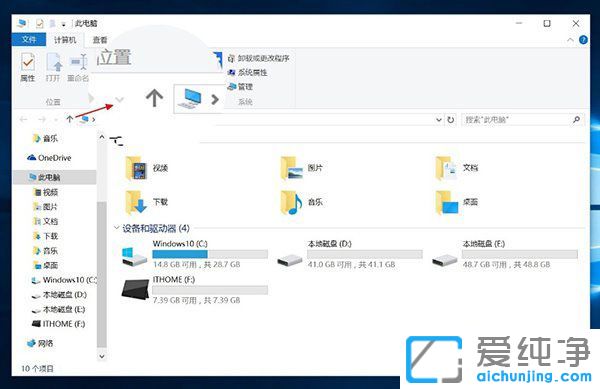Select the Windows10 (C:) drive icon

[x=134, y=256]
